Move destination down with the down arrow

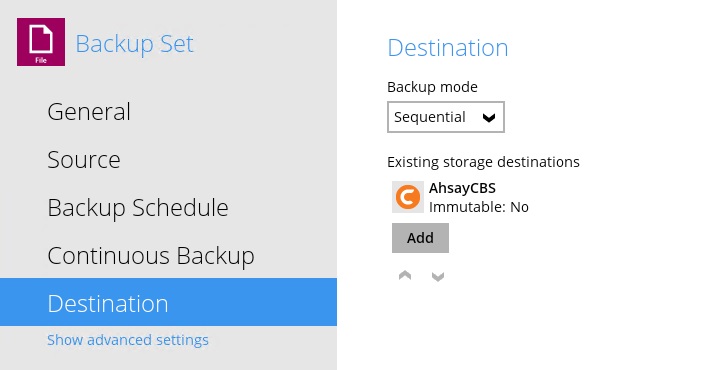(x=438, y=276)
